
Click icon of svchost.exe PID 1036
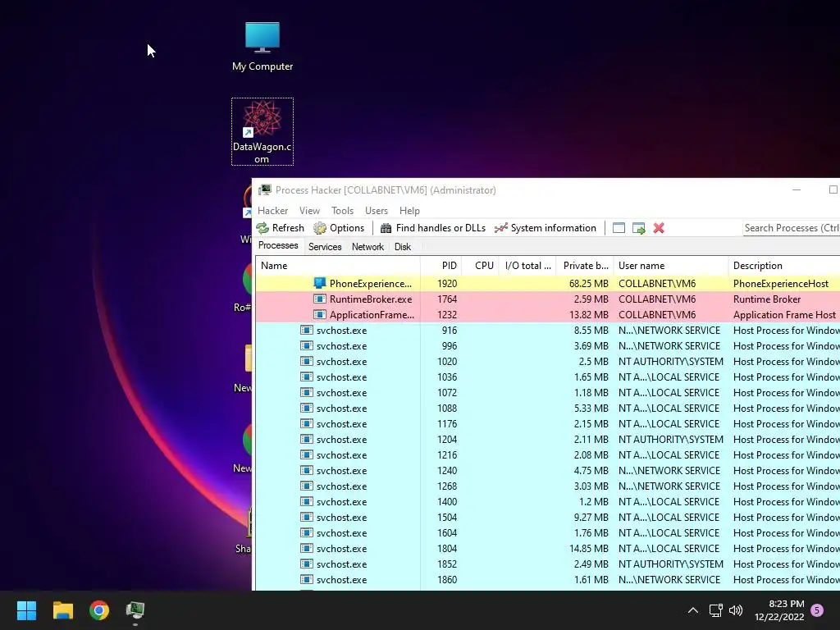click(307, 377)
